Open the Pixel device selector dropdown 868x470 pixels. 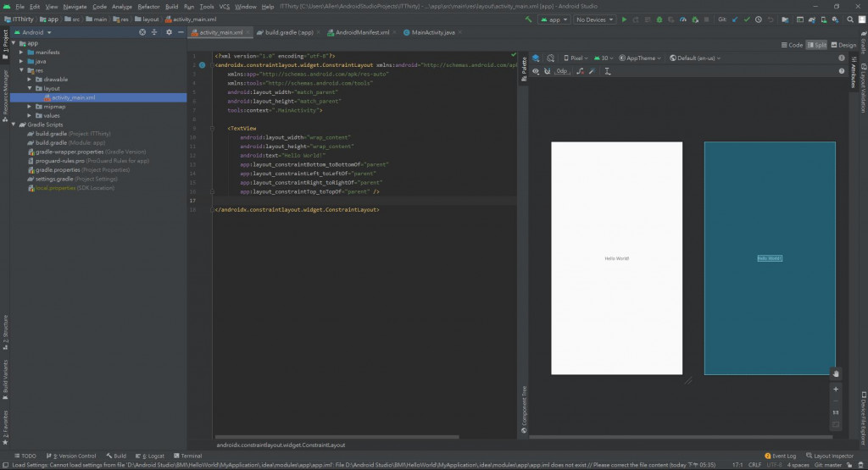click(x=577, y=58)
